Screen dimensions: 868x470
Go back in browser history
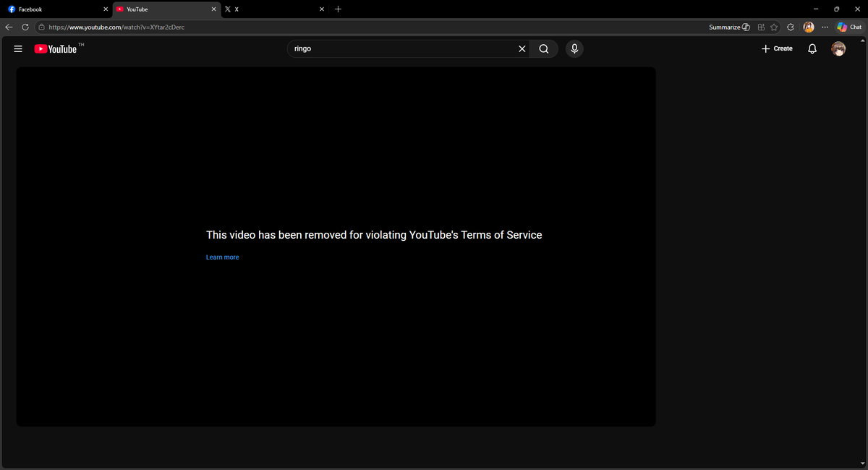coord(9,27)
